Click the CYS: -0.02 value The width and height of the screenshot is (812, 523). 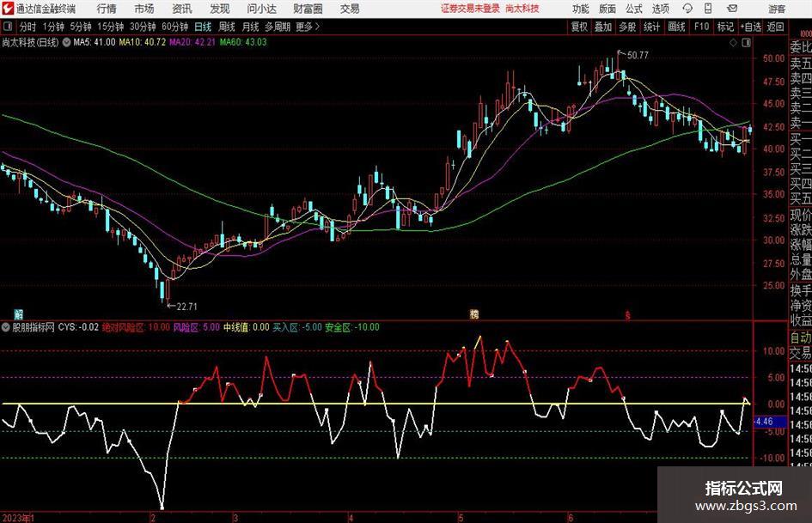(78, 327)
